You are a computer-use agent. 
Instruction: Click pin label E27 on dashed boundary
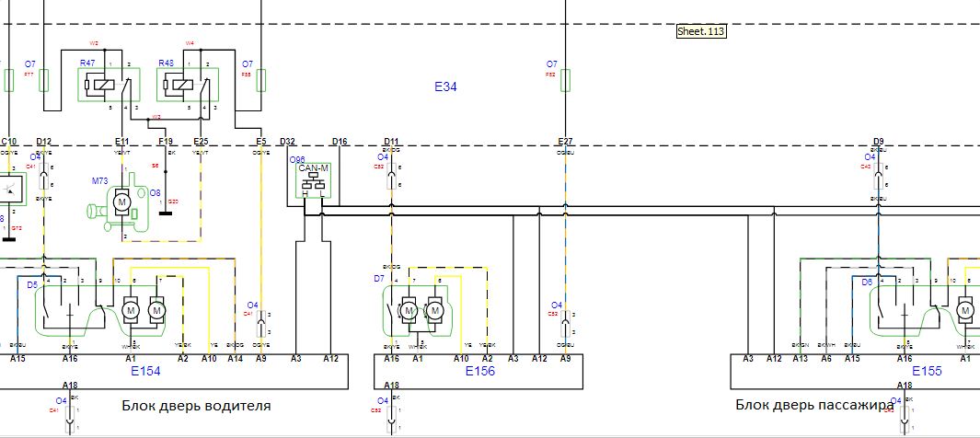[566, 142]
